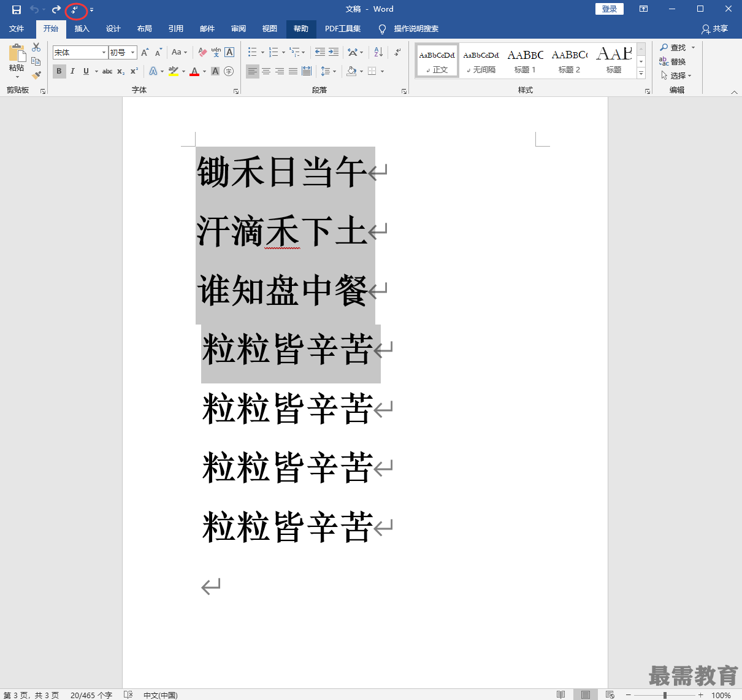Collapse the ribbon
Viewport: 742px width, 700px height.
734,91
